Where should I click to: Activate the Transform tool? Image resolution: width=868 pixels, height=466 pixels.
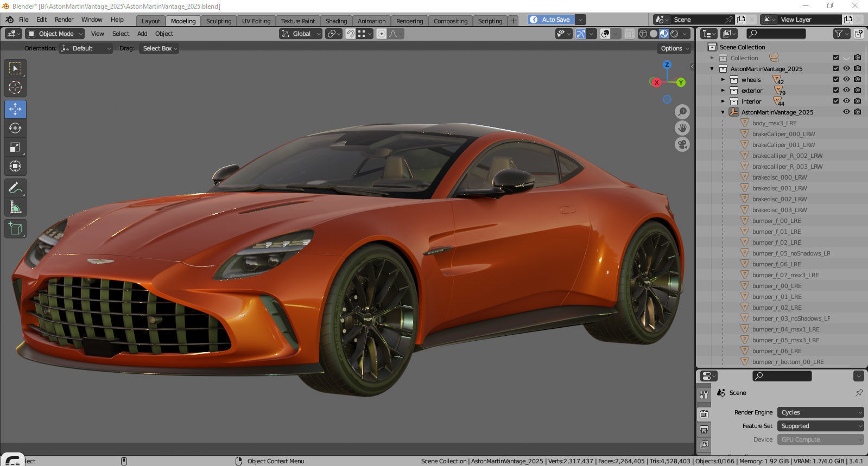pyautogui.click(x=15, y=166)
